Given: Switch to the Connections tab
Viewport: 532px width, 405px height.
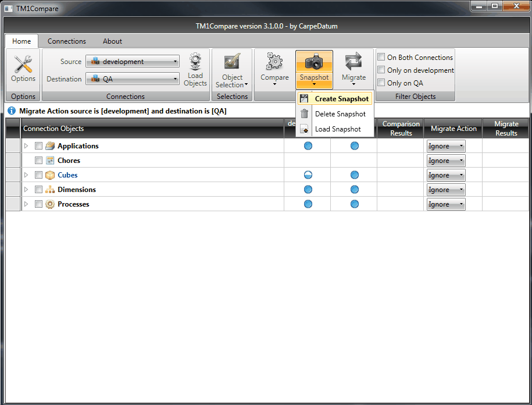Looking at the screenshot, I should (66, 41).
